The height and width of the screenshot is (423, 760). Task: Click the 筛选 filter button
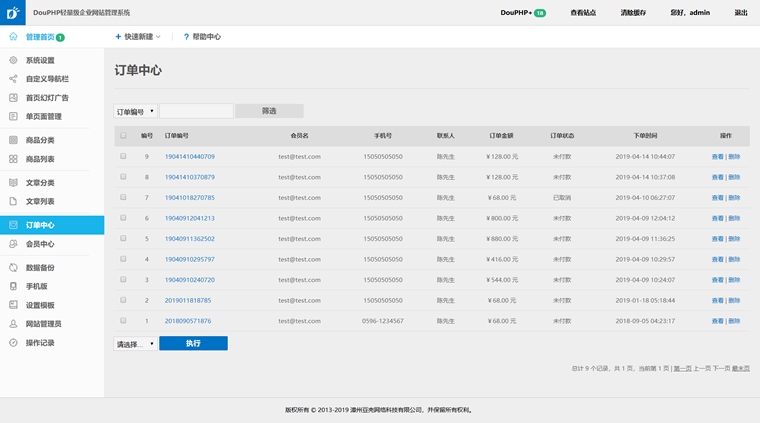(269, 111)
